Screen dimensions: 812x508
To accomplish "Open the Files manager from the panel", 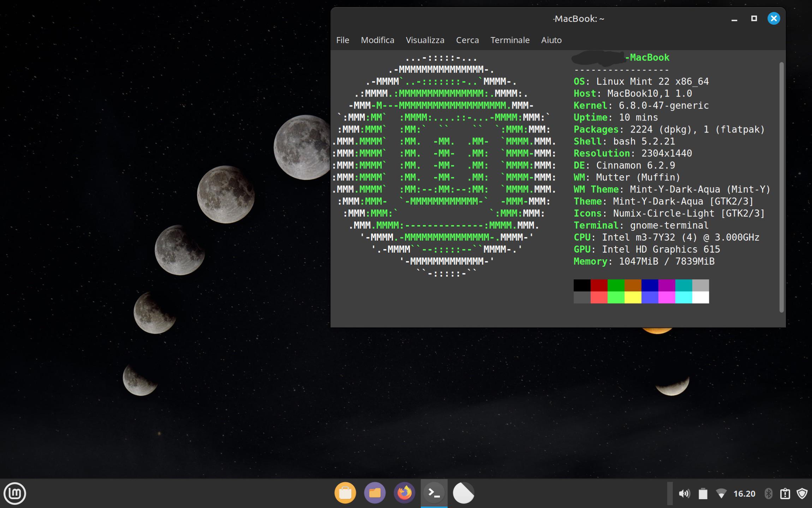I will 375,493.
